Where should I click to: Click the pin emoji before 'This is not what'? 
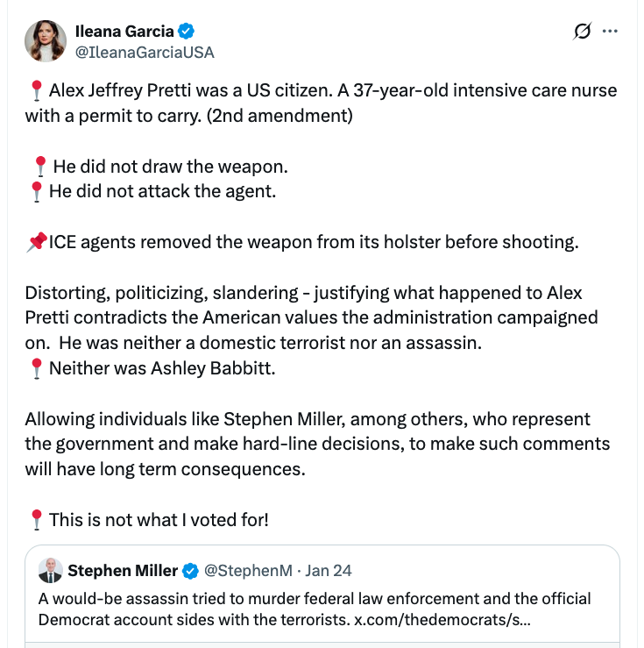36,520
